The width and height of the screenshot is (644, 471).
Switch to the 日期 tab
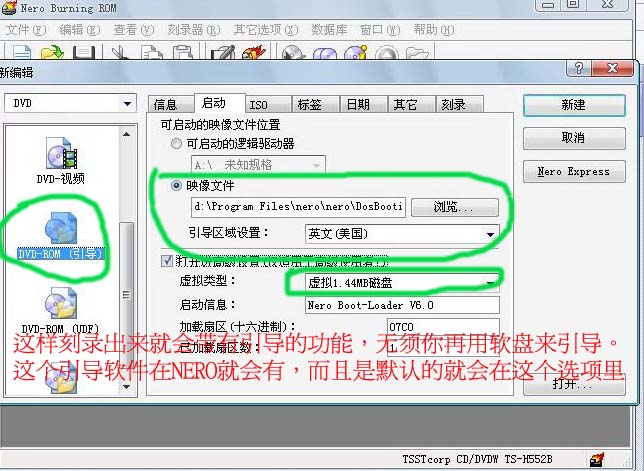point(364,104)
